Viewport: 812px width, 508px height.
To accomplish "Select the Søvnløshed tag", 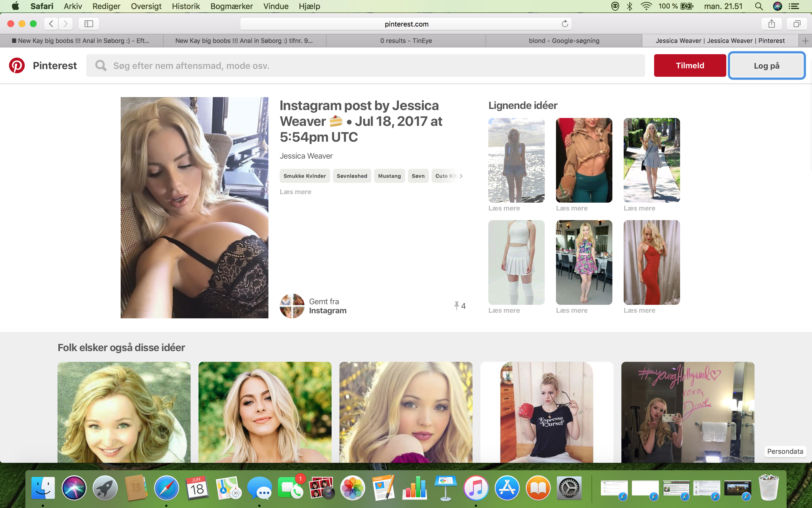I will click(352, 176).
